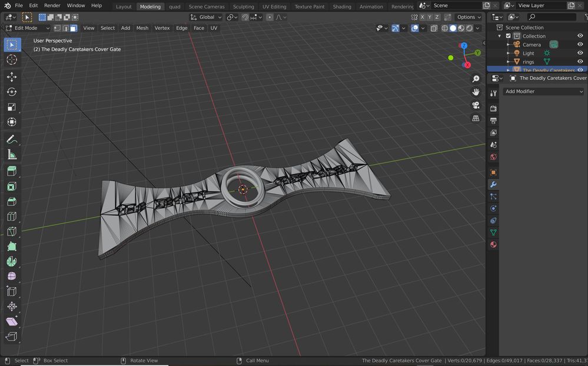The width and height of the screenshot is (588, 366).
Task: Open the Global transform orientation dropdown
Action: tap(206, 17)
